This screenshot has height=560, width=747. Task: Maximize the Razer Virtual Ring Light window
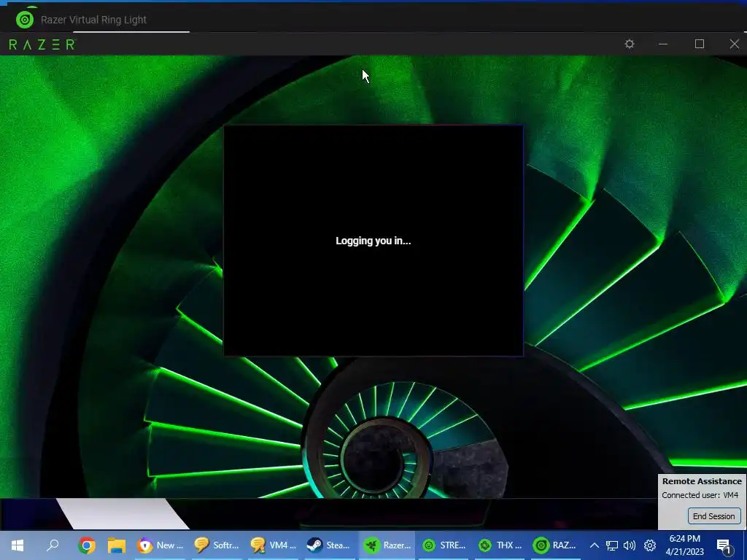click(x=699, y=44)
